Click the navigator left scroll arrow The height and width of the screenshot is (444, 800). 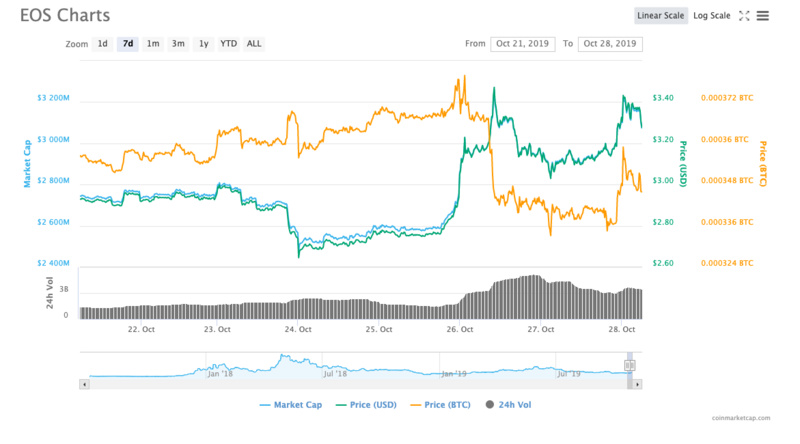(x=84, y=384)
